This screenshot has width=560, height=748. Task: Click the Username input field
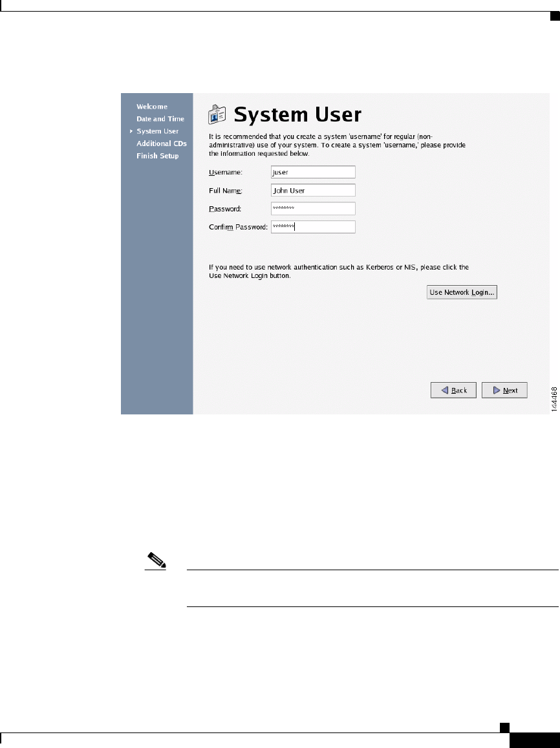point(313,172)
